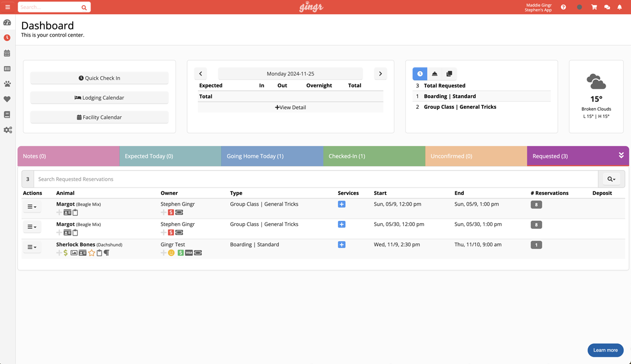Toggle the cloud upload icon in requested panel
Viewport: 631px width, 364px height.
click(434, 73)
